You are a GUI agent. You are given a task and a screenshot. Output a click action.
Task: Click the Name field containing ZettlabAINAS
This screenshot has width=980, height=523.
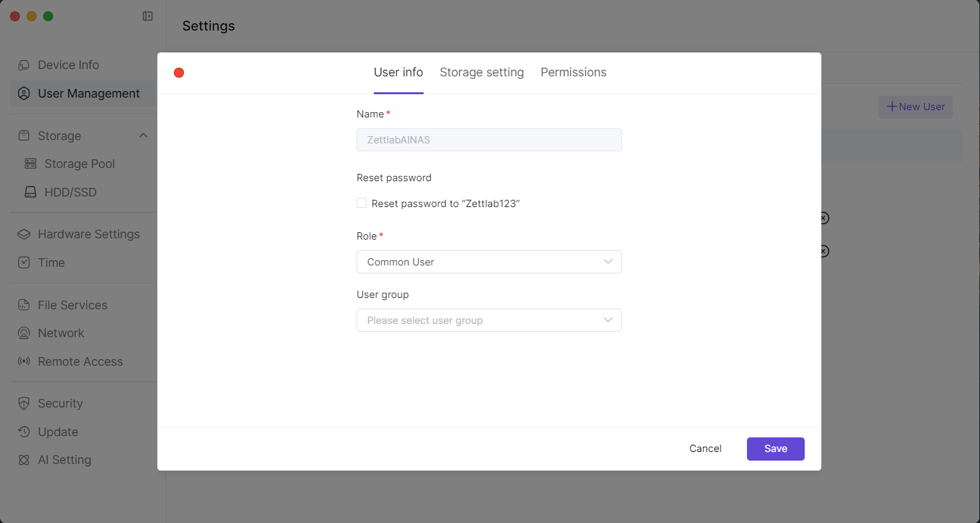[489, 140]
